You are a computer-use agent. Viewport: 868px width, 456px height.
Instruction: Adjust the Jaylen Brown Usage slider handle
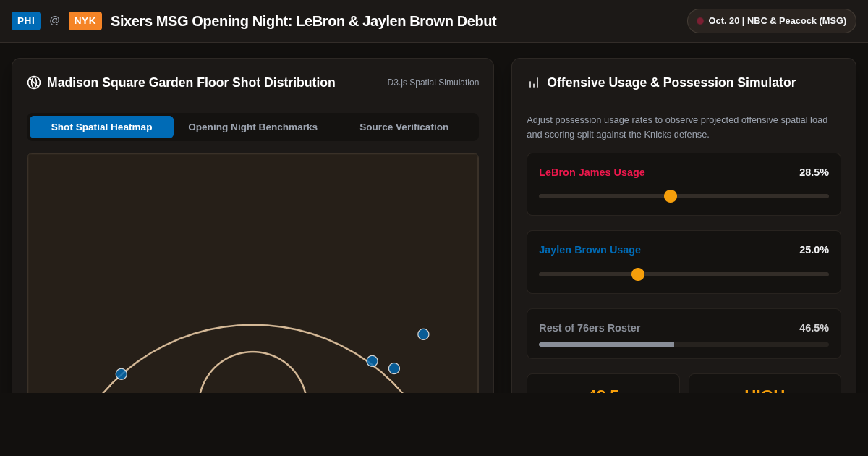pyautogui.click(x=638, y=274)
